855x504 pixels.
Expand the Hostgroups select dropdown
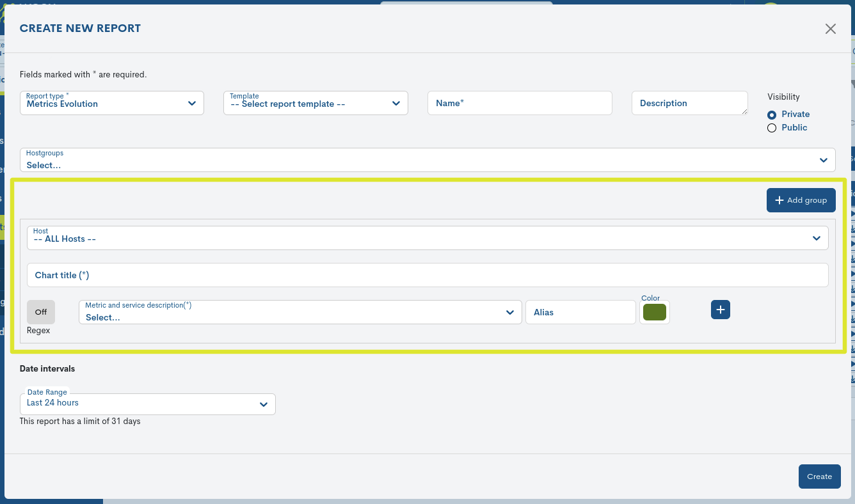tap(427, 160)
